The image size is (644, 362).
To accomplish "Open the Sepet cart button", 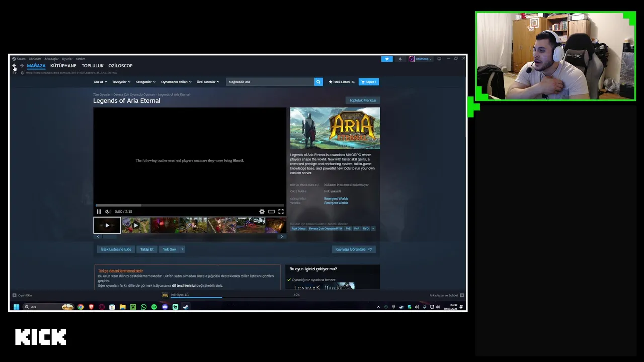I will 369,82.
